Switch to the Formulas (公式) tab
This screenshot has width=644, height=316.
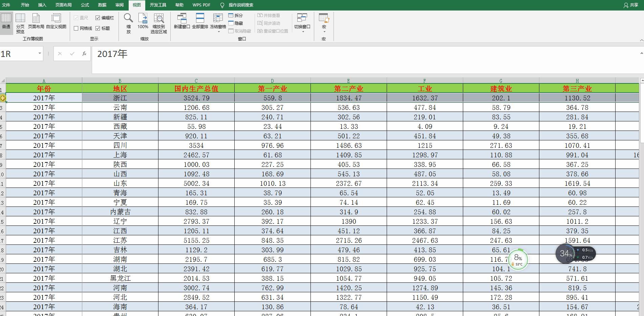point(85,5)
